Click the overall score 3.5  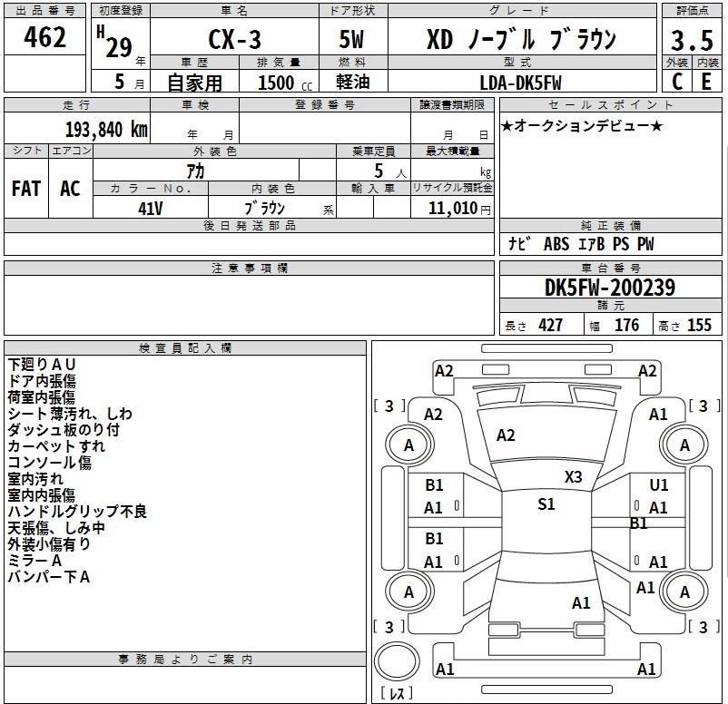692,41
